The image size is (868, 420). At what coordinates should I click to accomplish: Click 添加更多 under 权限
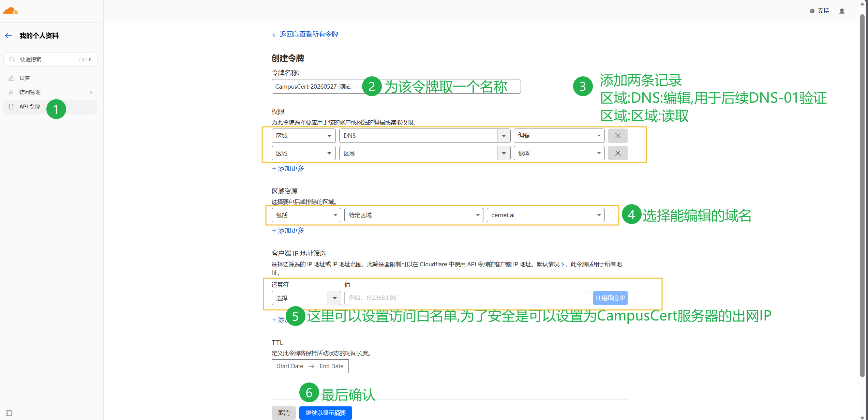coord(288,168)
